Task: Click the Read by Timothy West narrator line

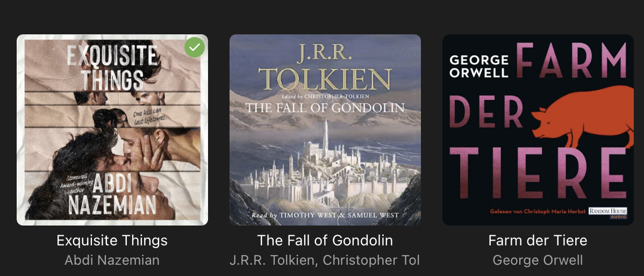Action: [x=325, y=215]
